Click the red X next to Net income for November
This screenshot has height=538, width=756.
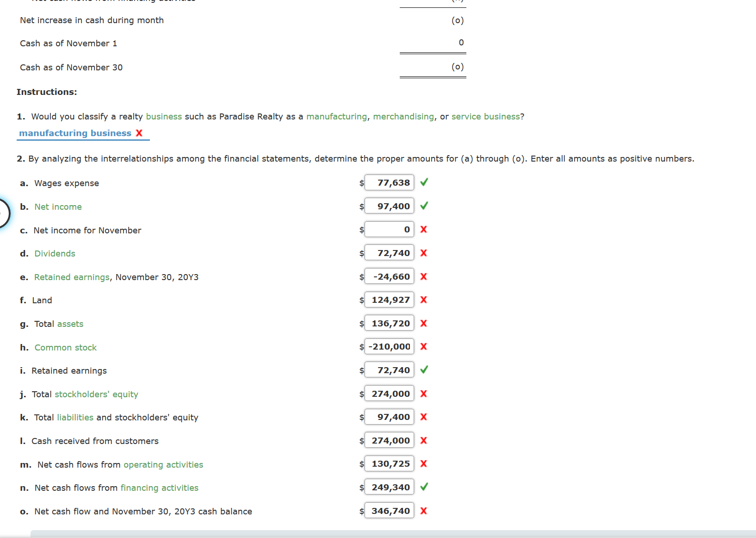423,229
